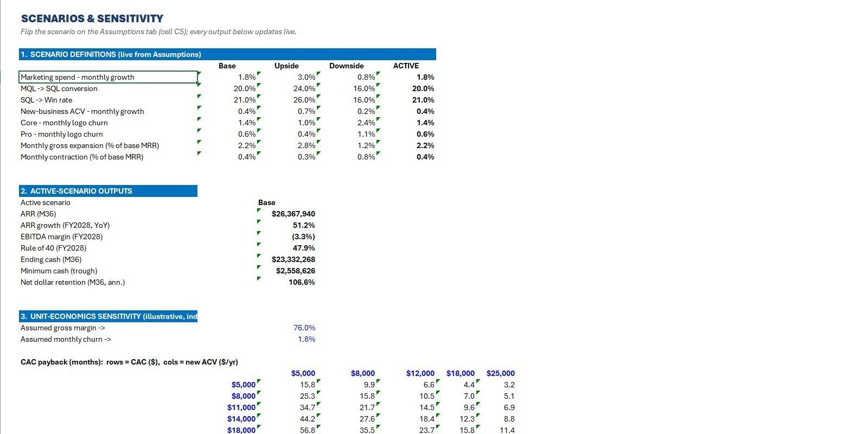Click the ACTIVE column header

coord(406,66)
